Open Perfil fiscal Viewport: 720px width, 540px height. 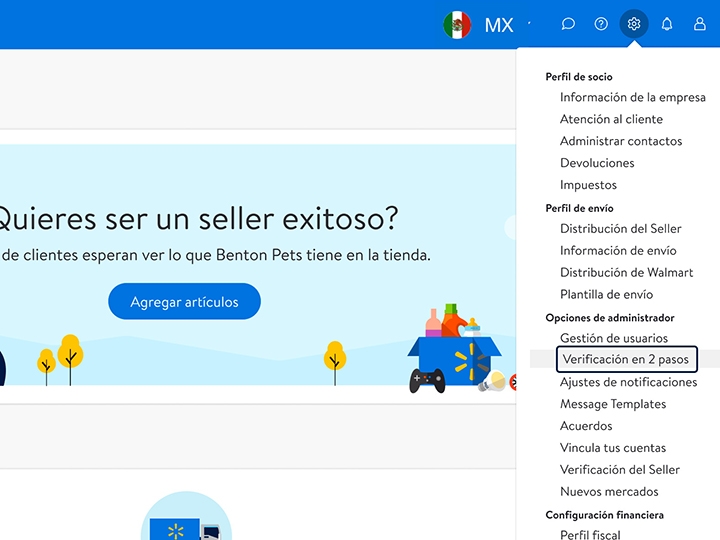[x=590, y=534]
